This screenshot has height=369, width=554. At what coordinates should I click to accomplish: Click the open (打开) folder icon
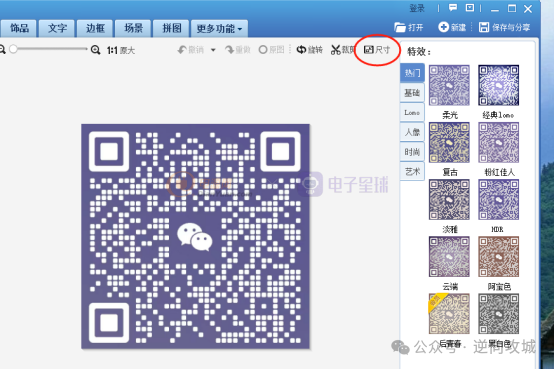(x=400, y=27)
